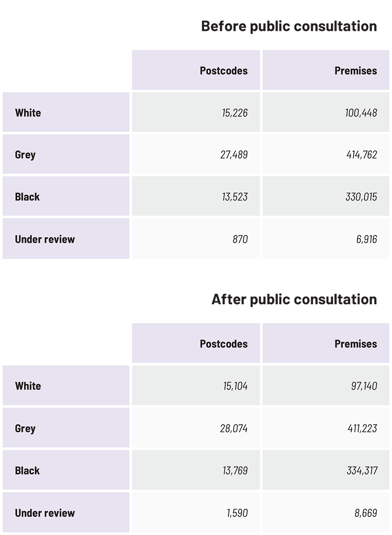Select the Premises header in the before-consultation table

[356, 71]
